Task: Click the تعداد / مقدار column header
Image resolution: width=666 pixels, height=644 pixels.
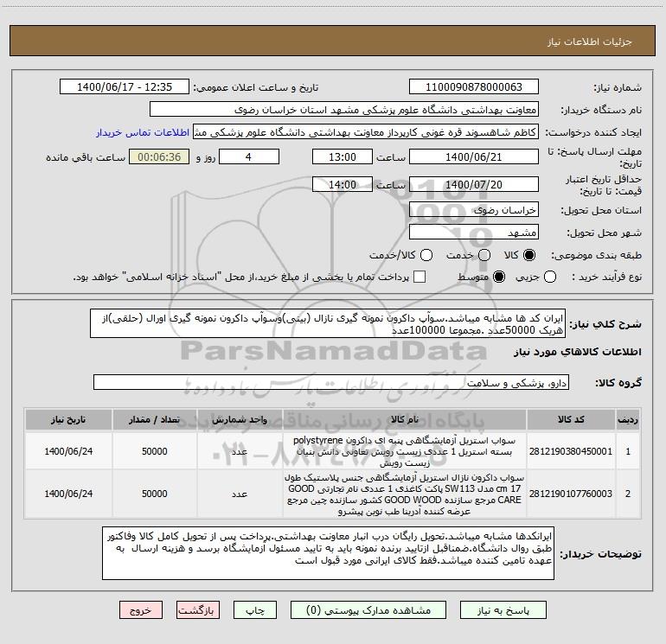Action: pos(155,420)
